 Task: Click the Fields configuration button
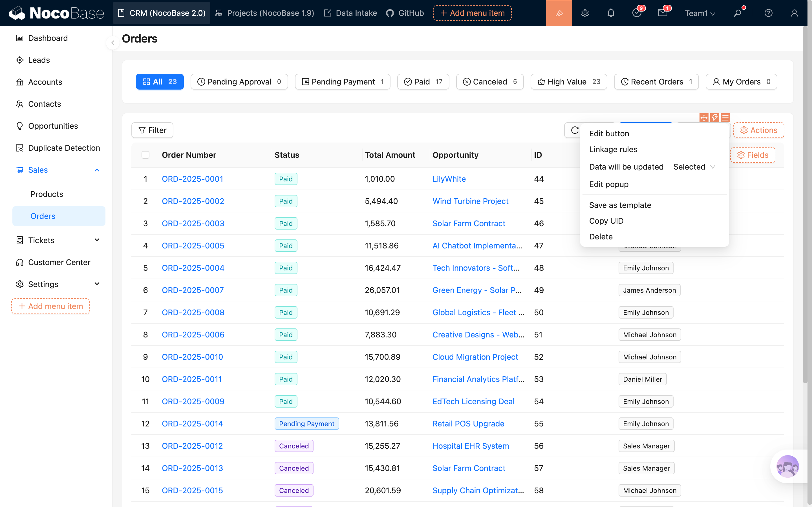coord(753,155)
